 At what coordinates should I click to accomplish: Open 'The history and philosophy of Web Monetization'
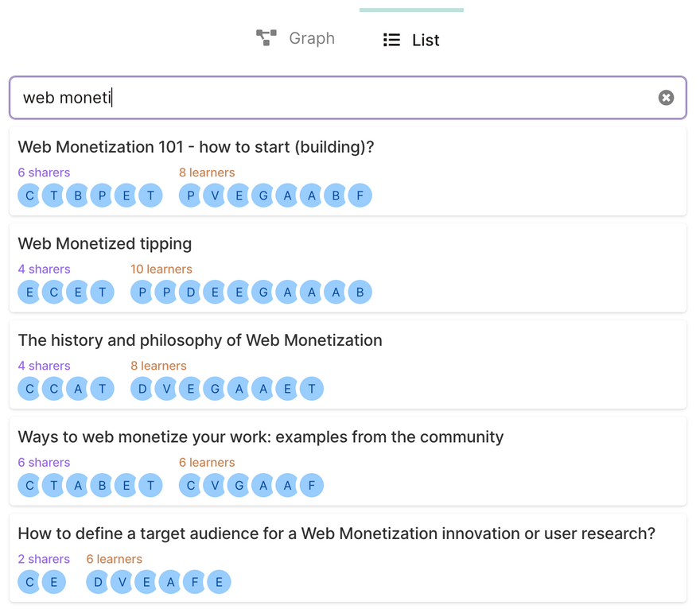(200, 340)
